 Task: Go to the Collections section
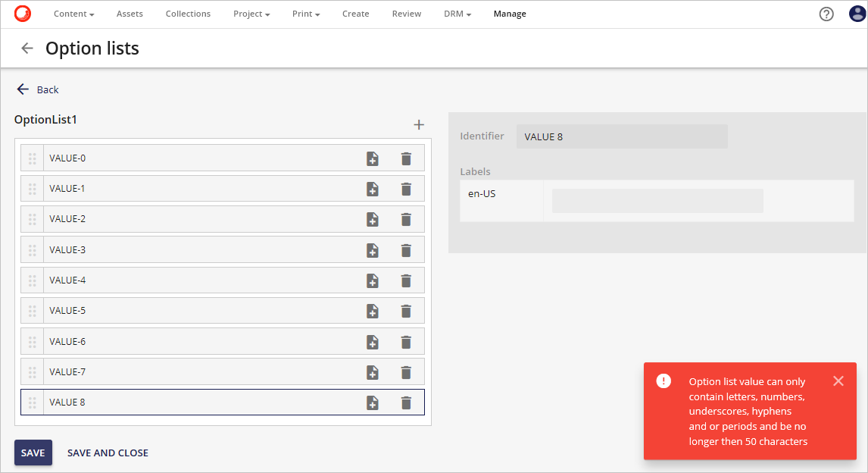click(x=188, y=14)
